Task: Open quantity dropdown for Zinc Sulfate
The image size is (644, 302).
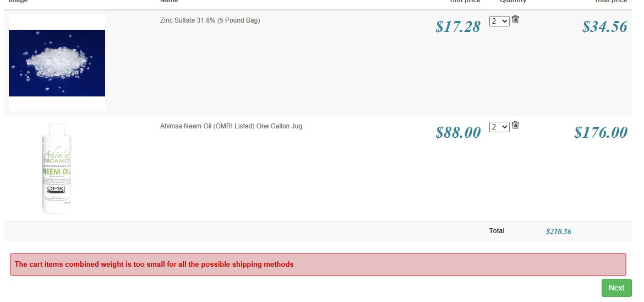Action: [499, 21]
